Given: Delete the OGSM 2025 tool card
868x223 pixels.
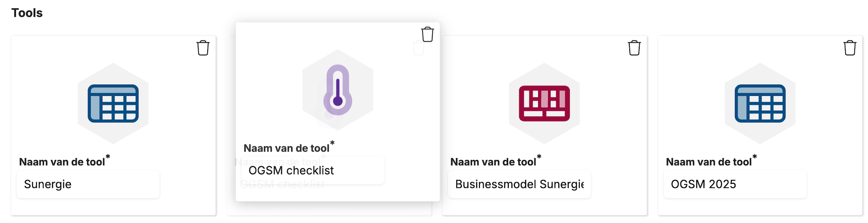Looking at the screenshot, I should tap(850, 48).
